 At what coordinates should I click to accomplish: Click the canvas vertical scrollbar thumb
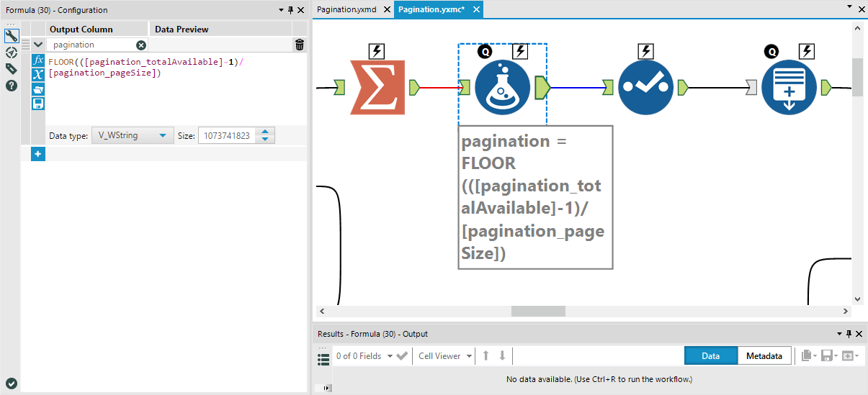857,77
